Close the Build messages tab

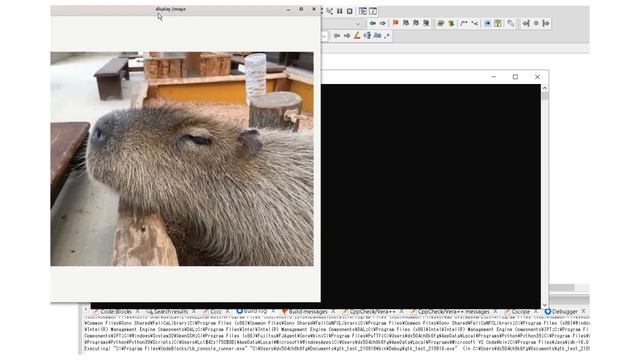[x=333, y=312]
